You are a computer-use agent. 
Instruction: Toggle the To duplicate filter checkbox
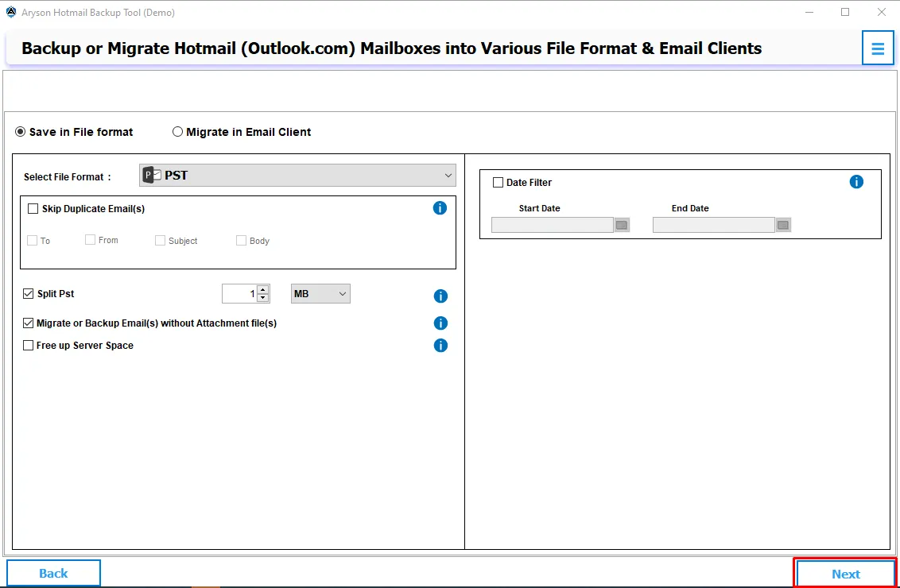(x=33, y=240)
